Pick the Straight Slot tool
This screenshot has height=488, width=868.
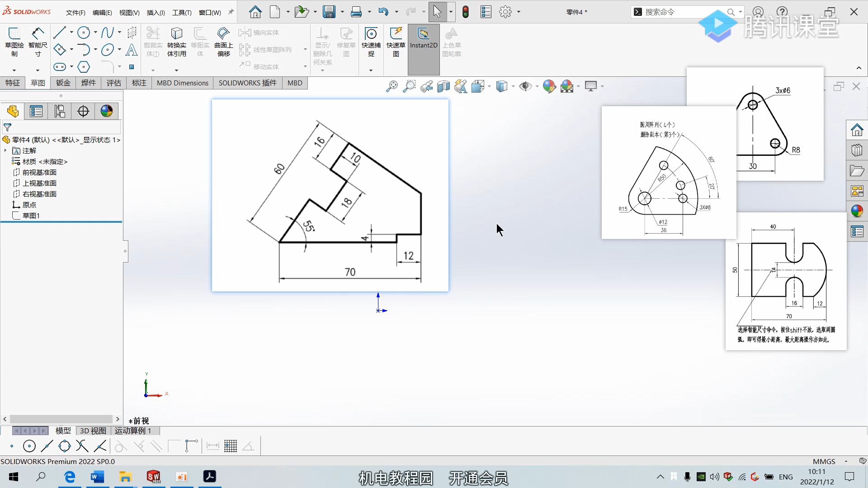(x=59, y=67)
